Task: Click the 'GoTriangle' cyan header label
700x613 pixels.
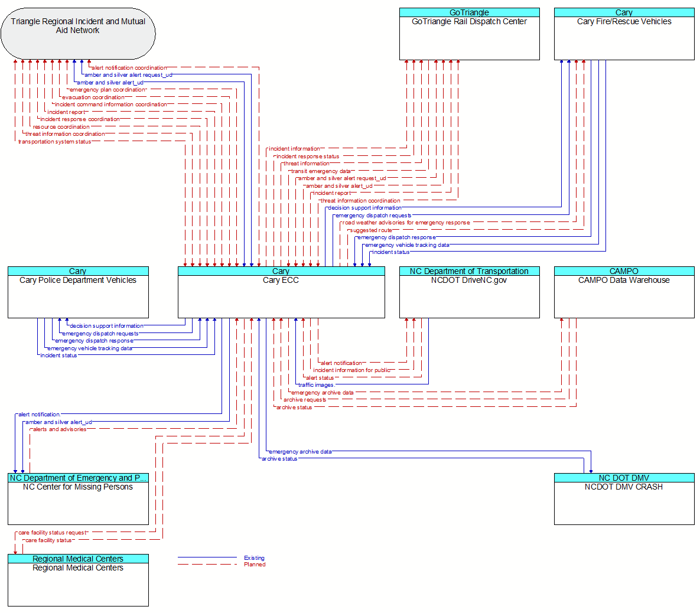Action: pyautogui.click(x=469, y=12)
